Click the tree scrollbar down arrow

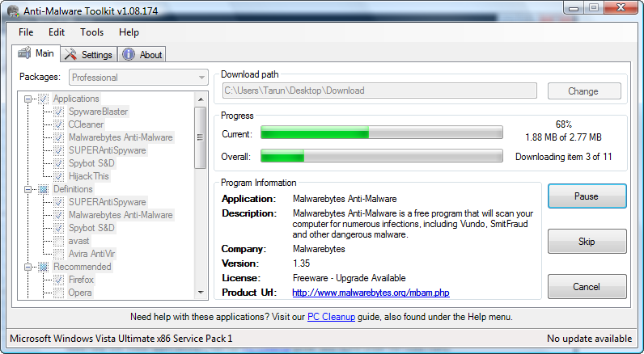point(201,292)
